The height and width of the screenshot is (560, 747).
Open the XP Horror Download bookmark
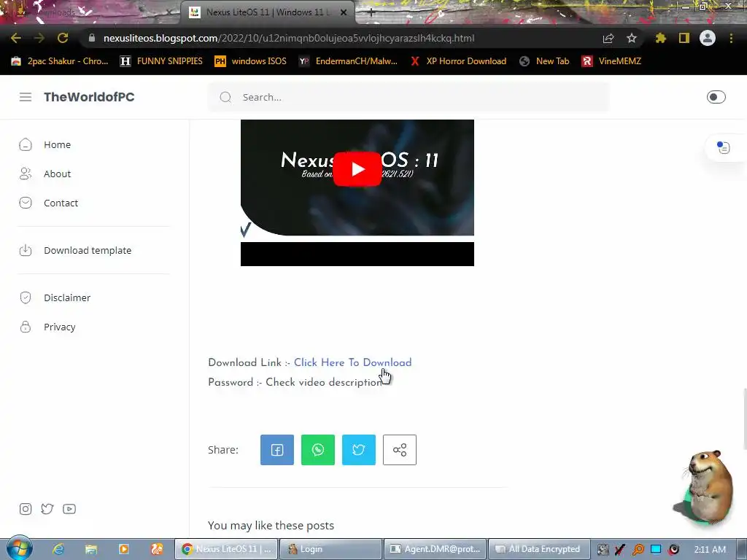[x=458, y=61]
